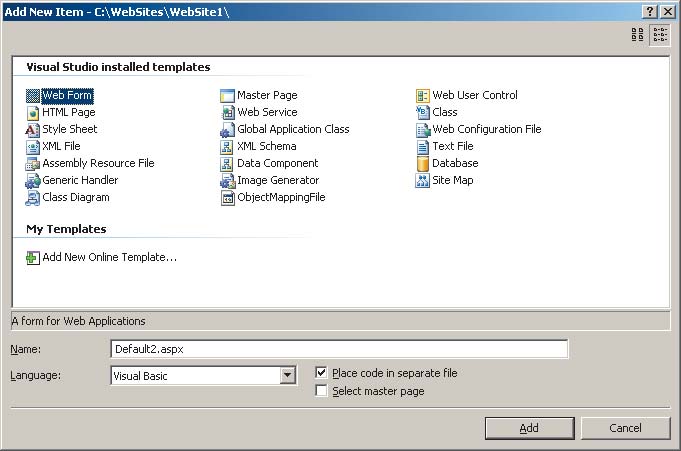Image resolution: width=681 pixels, height=451 pixels.
Task: Click the ObjectMappingFile label text
Action: (281, 197)
